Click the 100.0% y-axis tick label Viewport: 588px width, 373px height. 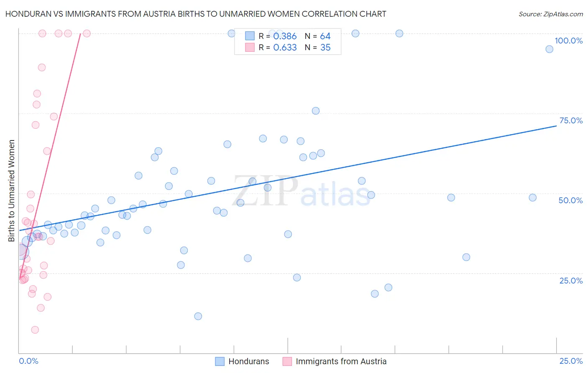tap(568, 41)
